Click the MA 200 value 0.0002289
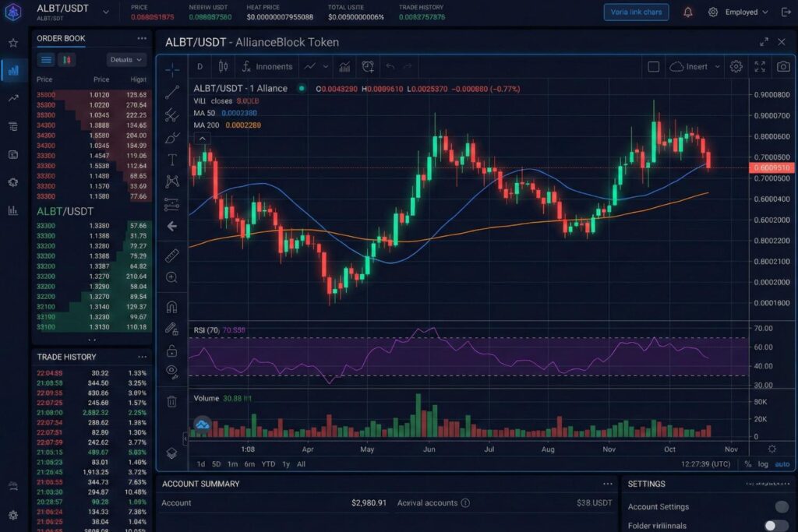Screen dimensions: 798x532 (x=243, y=125)
